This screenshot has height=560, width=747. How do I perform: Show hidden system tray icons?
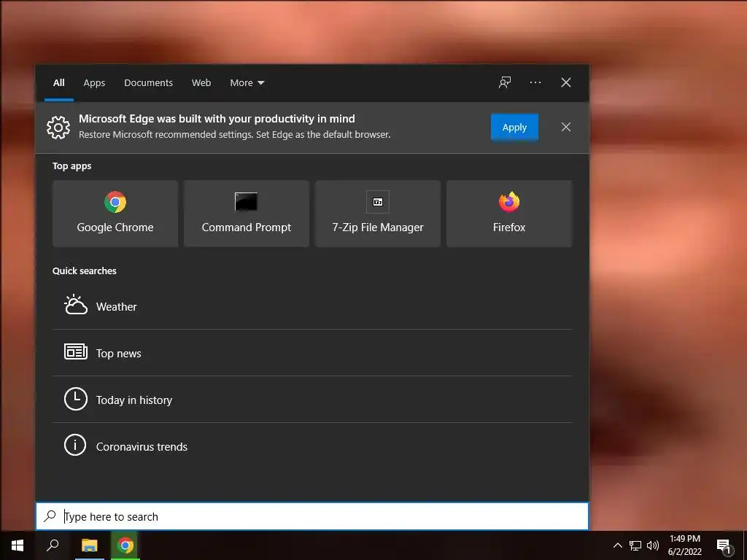pyautogui.click(x=617, y=545)
